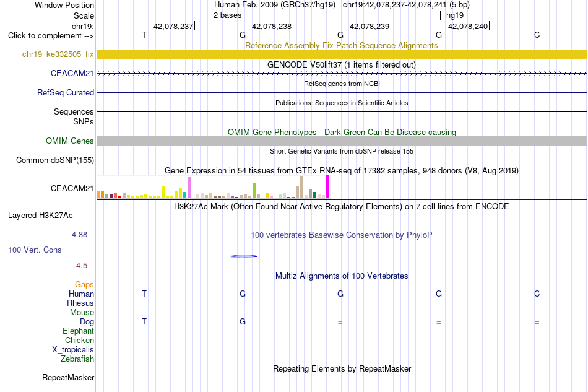Click the tall tan bar in the GTEx chart
This screenshot has width=588, height=392.
pyautogui.click(x=302, y=187)
